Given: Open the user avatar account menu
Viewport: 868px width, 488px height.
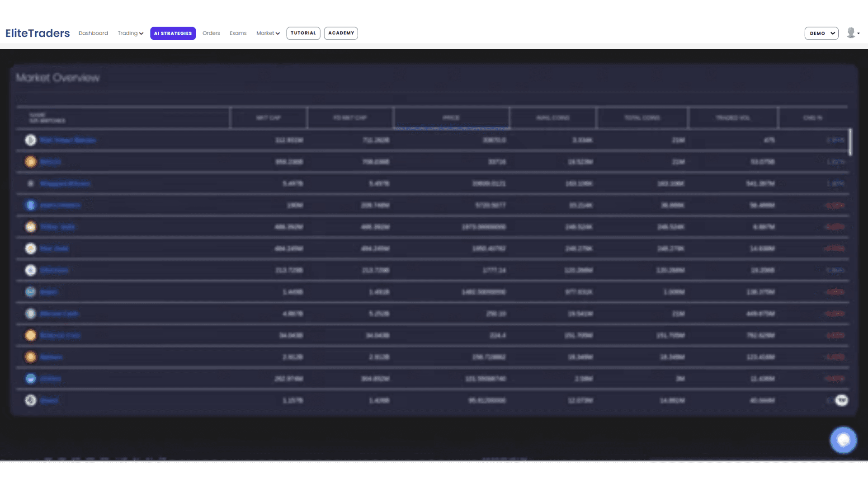Looking at the screenshot, I should coord(853,33).
